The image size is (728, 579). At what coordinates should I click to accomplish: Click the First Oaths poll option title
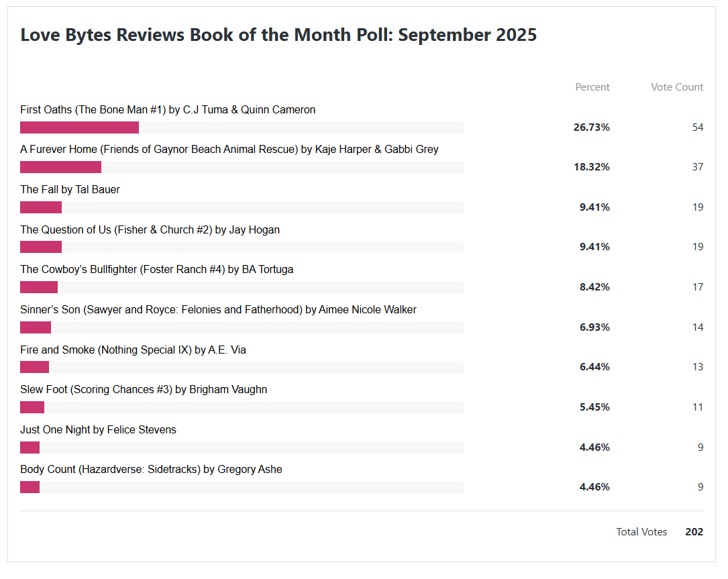pyautogui.click(x=168, y=110)
